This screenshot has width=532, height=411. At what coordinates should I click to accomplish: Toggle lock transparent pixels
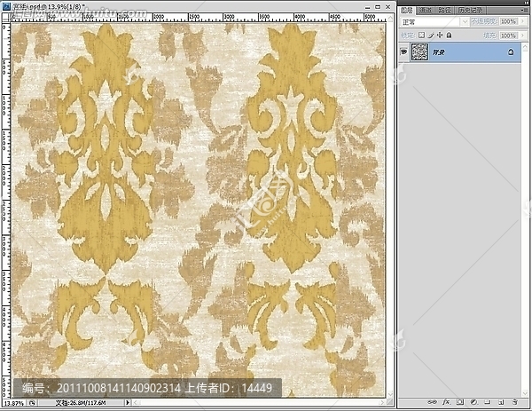[421, 35]
